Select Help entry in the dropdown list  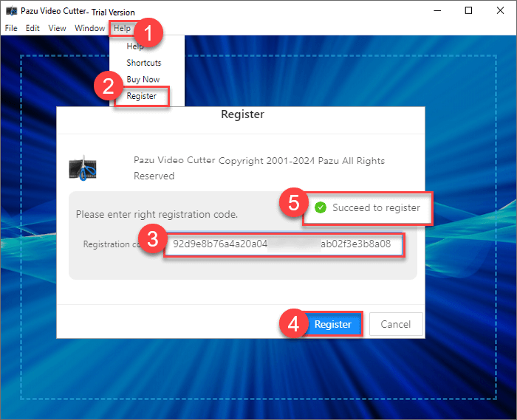tap(135, 47)
